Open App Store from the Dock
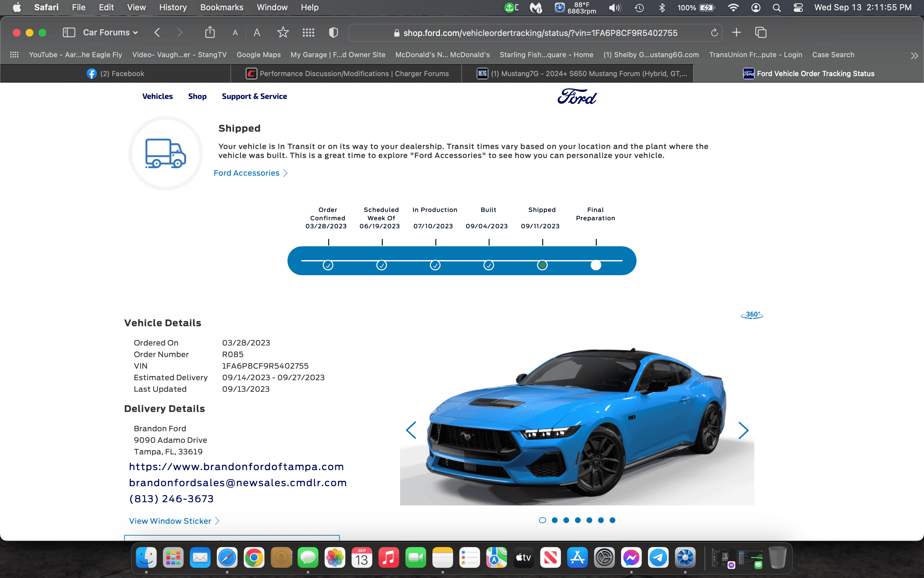 [x=577, y=558]
